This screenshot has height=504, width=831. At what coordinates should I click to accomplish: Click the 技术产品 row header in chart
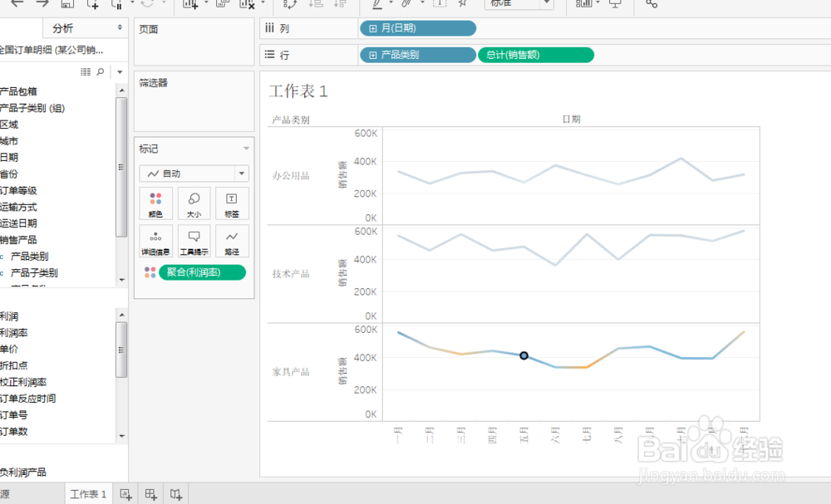tap(290, 274)
